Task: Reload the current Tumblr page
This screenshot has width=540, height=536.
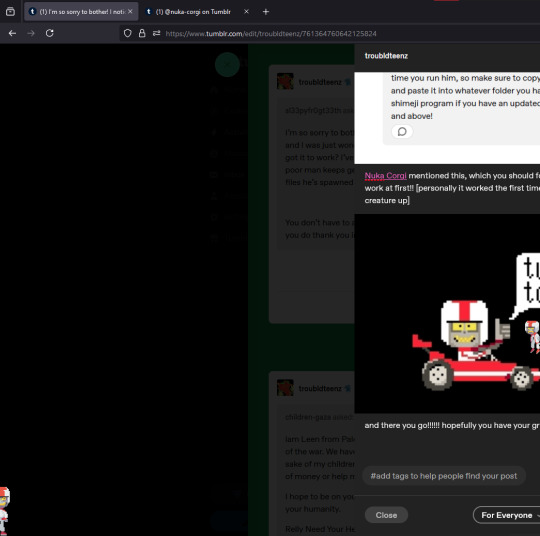Action: pyautogui.click(x=50, y=33)
